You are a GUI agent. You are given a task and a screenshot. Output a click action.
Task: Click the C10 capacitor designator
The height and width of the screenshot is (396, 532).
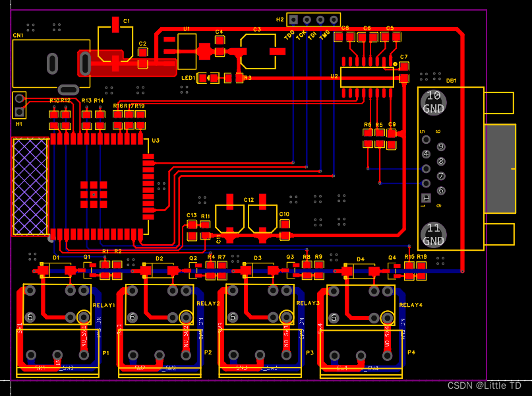point(284,214)
